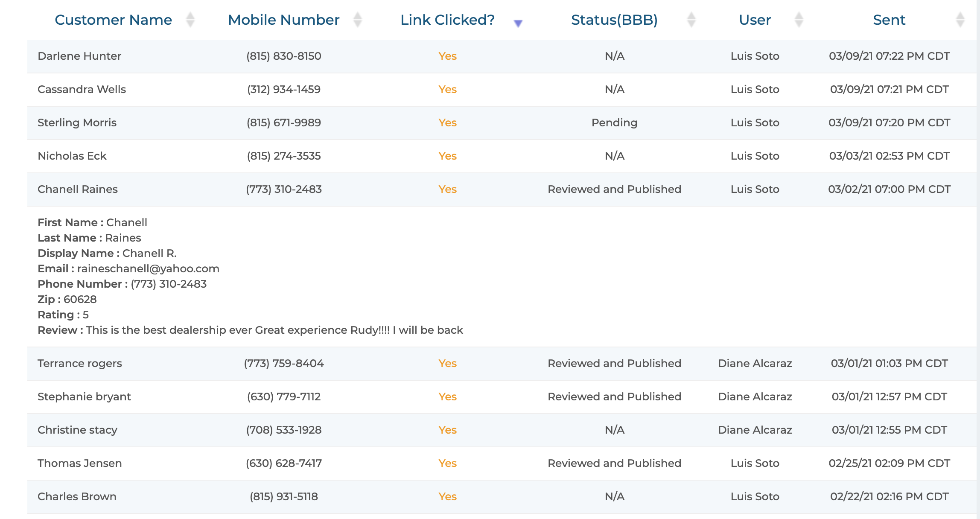The width and height of the screenshot is (980, 519).
Task: Click the Link Clicked descending sort arrow
Action: [518, 23]
